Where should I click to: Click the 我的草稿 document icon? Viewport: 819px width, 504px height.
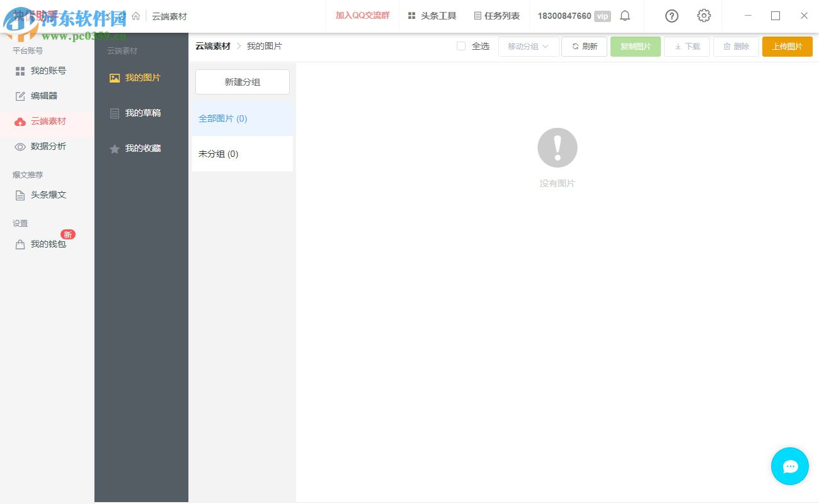[x=115, y=114]
